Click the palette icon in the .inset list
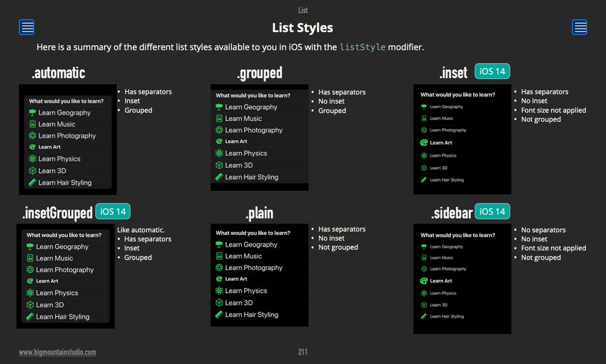Image resolution: width=606 pixels, height=364 pixels. click(424, 143)
